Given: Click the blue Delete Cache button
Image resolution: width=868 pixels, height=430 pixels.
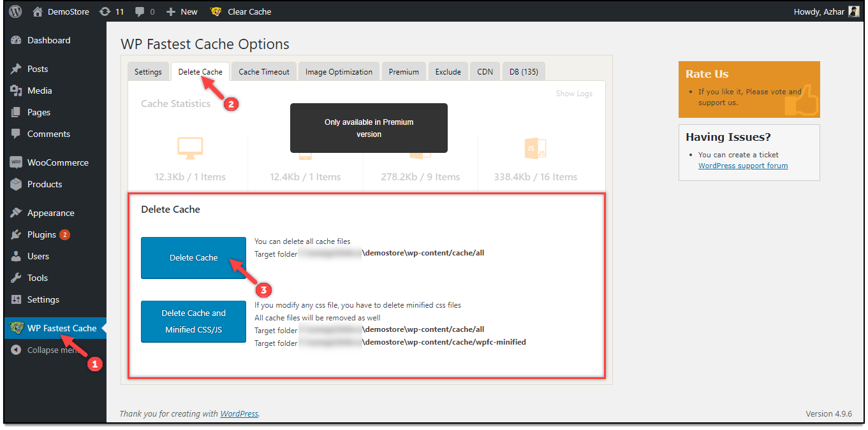Looking at the screenshot, I should [193, 257].
